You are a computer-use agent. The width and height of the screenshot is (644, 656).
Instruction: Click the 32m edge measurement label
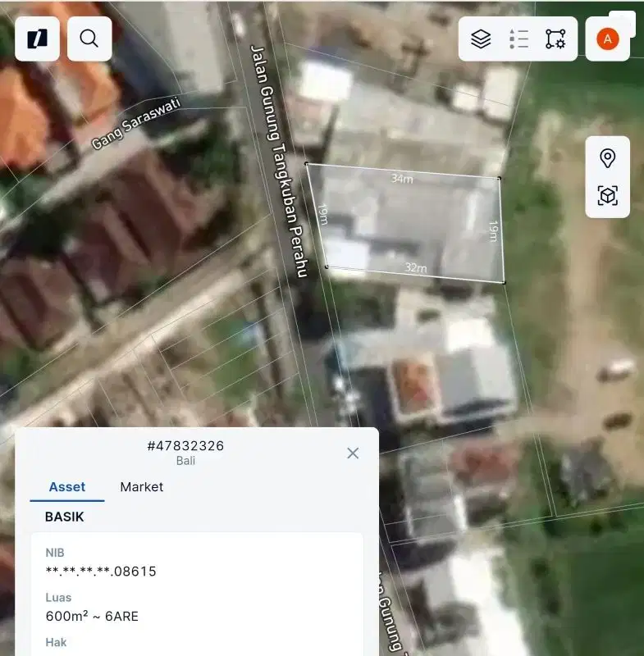(x=415, y=267)
